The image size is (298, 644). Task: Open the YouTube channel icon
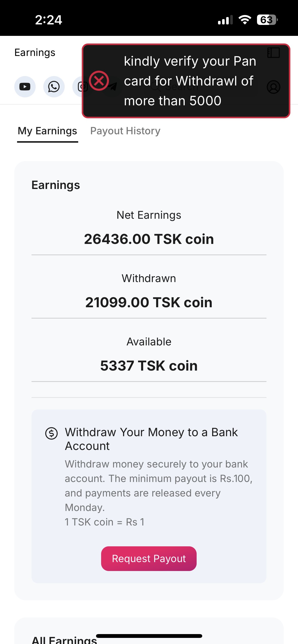pos(25,87)
